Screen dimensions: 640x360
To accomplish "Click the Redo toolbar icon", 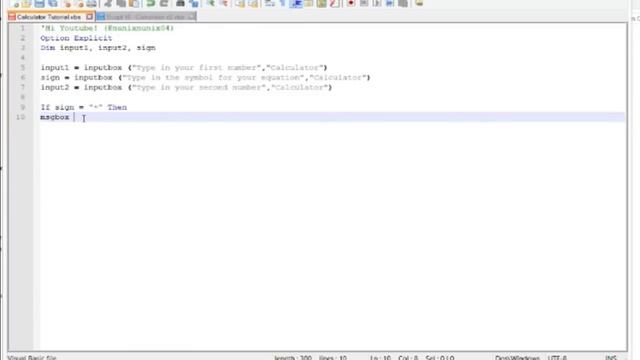I will 164,3.
